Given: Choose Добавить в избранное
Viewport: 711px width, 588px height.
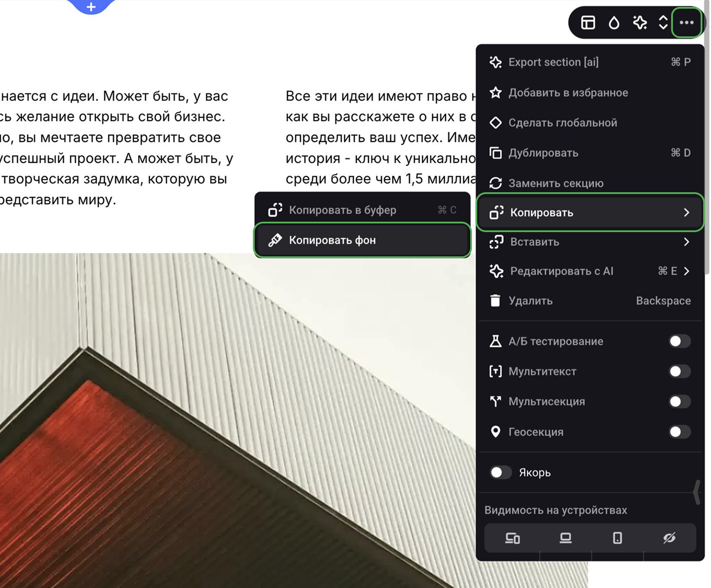Looking at the screenshot, I should (590, 93).
